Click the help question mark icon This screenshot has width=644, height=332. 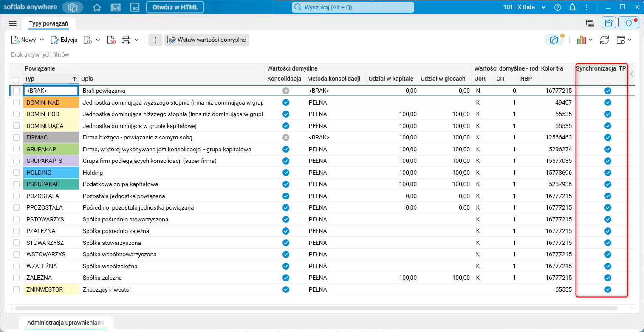[558, 7]
